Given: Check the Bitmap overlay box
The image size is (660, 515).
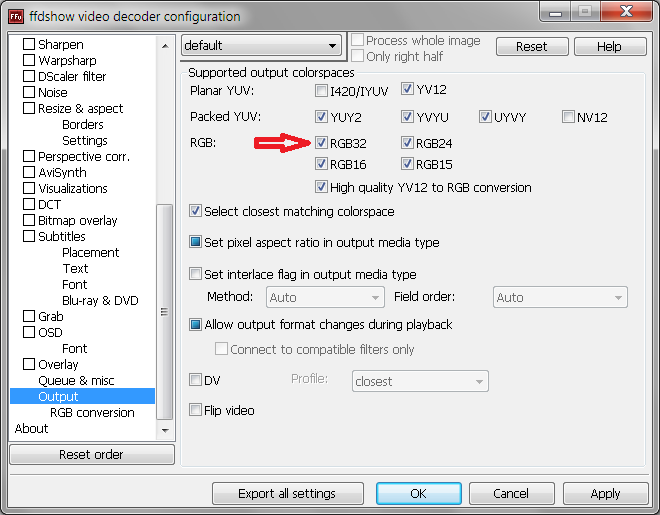Looking at the screenshot, I should [x=29, y=220].
